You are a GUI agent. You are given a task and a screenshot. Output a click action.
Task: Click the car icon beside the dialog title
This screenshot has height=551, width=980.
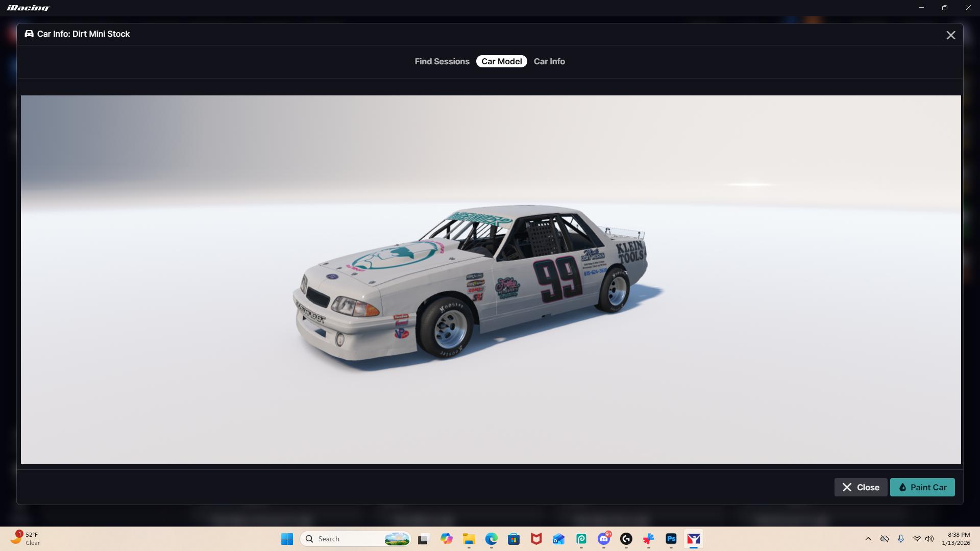tap(29, 34)
